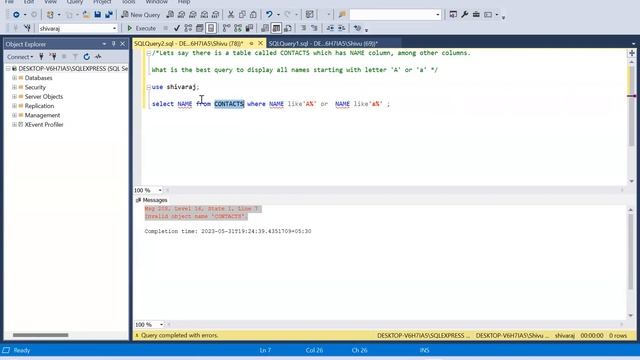Click the Change Connection icon
Screen dimensions: 640x360
click(x=27, y=28)
